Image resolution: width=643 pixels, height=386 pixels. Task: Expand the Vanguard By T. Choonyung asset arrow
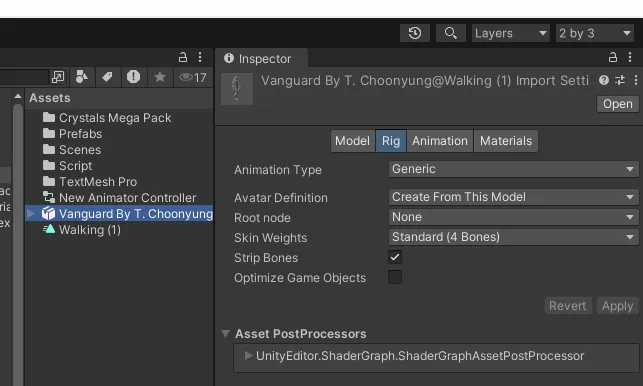pos(31,213)
